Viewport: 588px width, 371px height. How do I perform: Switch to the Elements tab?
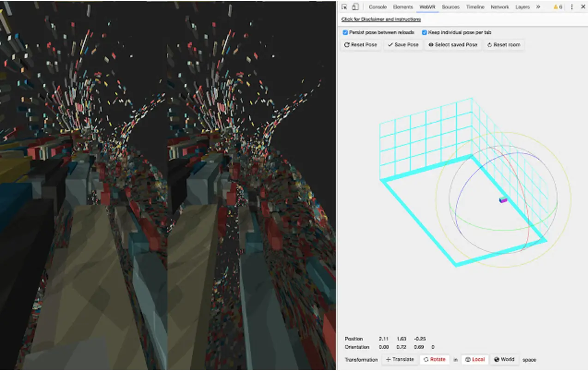402,7
